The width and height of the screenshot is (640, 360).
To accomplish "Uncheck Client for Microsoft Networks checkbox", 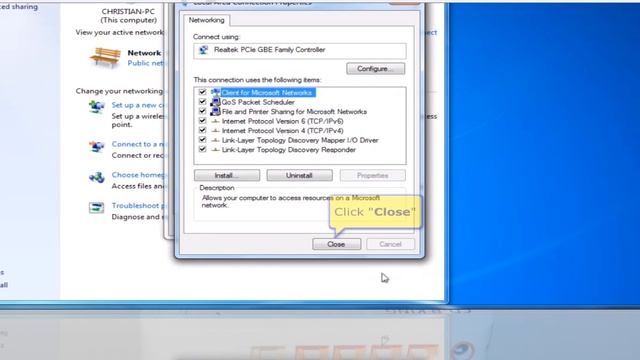I will pos(202,92).
